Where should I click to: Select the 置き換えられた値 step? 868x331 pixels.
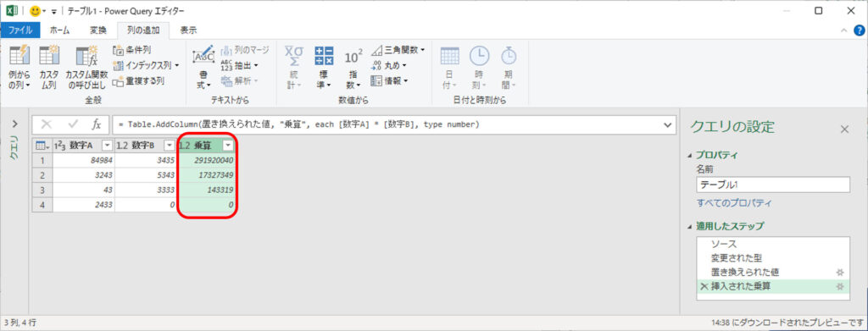coord(773,272)
